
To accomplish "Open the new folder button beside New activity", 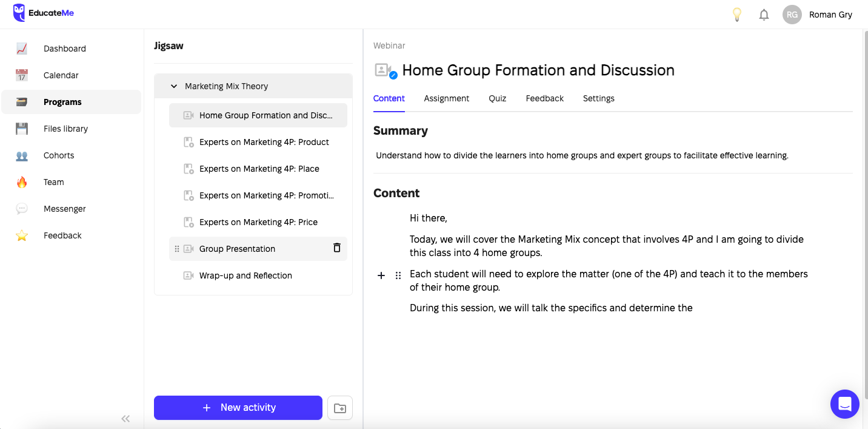I will [x=340, y=407].
